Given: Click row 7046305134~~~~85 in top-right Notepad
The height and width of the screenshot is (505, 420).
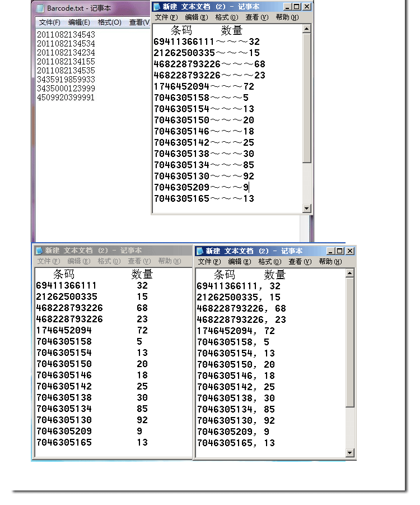Looking at the screenshot, I should coord(204,165).
